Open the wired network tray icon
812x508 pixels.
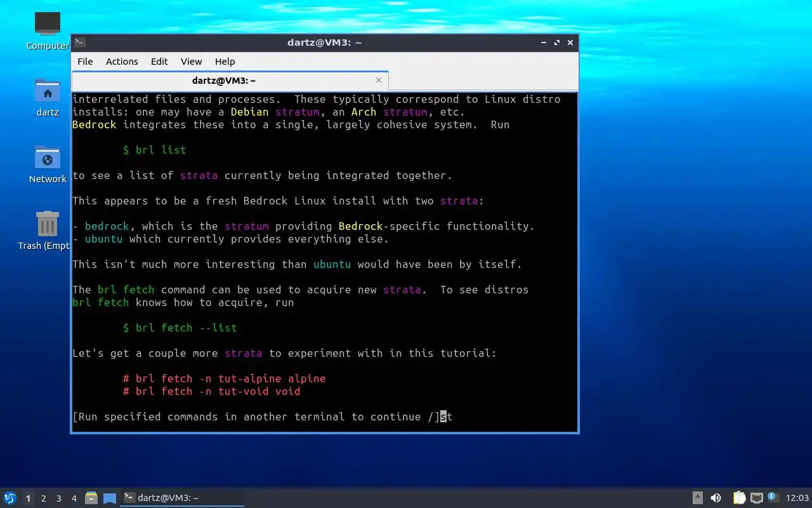(x=756, y=498)
